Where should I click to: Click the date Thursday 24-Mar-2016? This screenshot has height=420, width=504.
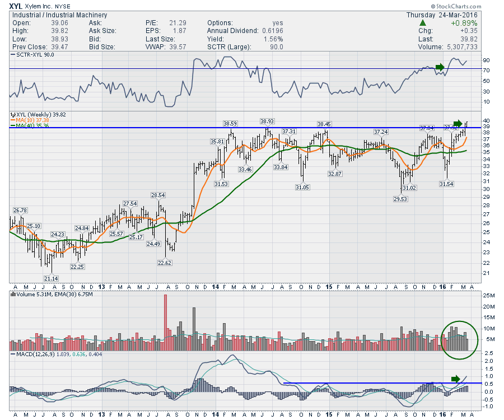click(x=442, y=15)
